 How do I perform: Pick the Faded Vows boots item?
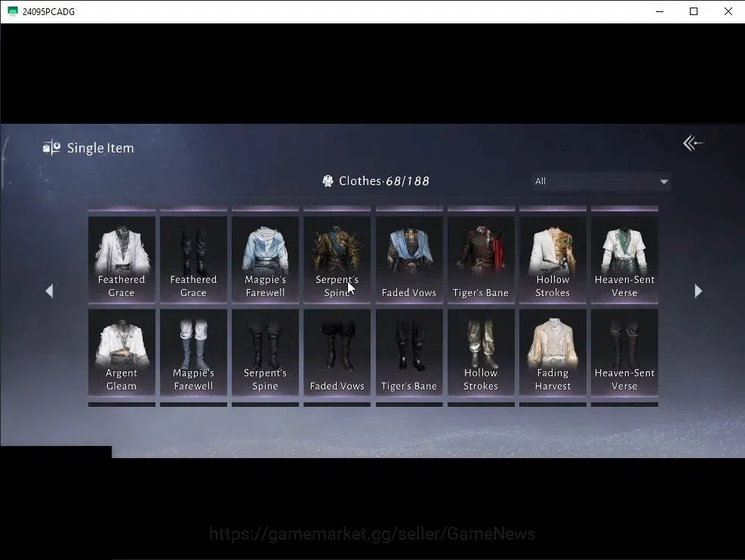coord(337,352)
